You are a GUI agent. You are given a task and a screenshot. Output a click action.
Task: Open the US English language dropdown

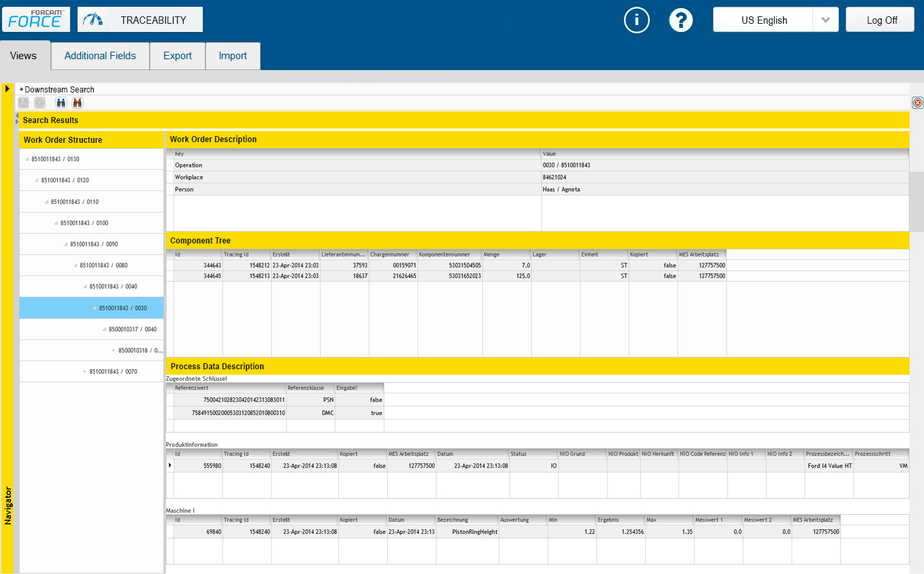coord(825,20)
